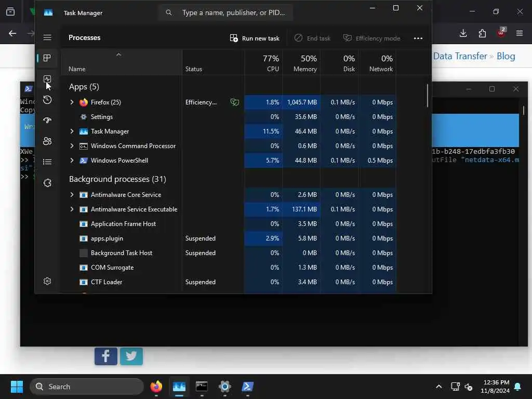This screenshot has width=532, height=399.
Task: Select the CTF Loader process
Action: [229, 282]
